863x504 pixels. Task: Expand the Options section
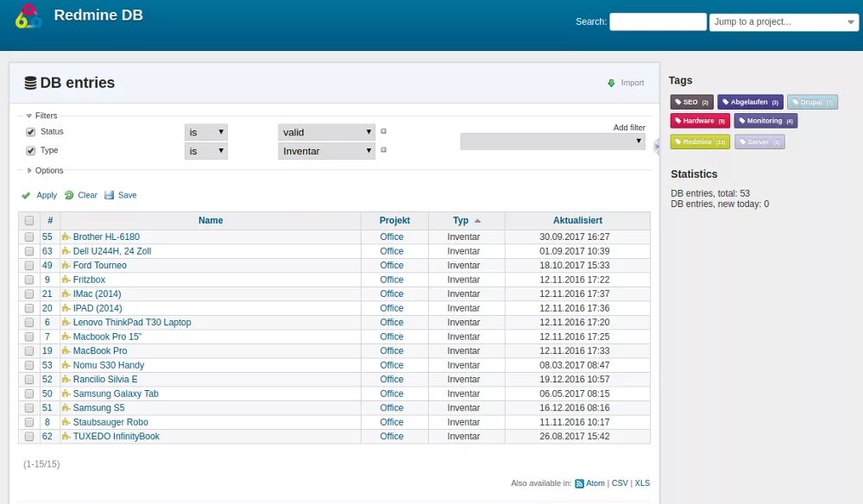(45, 171)
